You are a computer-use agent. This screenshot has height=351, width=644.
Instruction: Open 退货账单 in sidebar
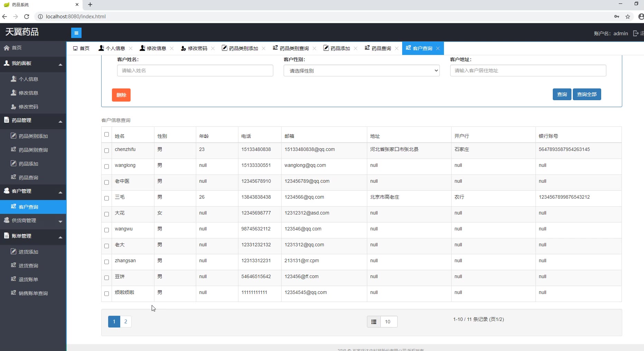(x=33, y=279)
